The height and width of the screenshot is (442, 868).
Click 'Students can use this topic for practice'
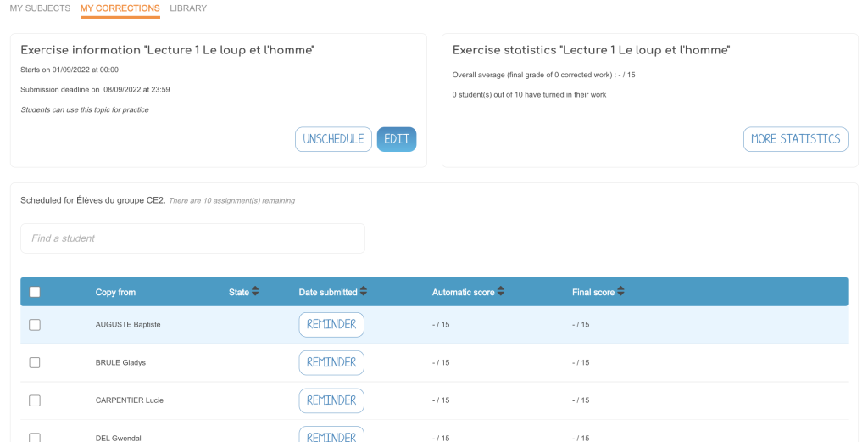coord(85,109)
